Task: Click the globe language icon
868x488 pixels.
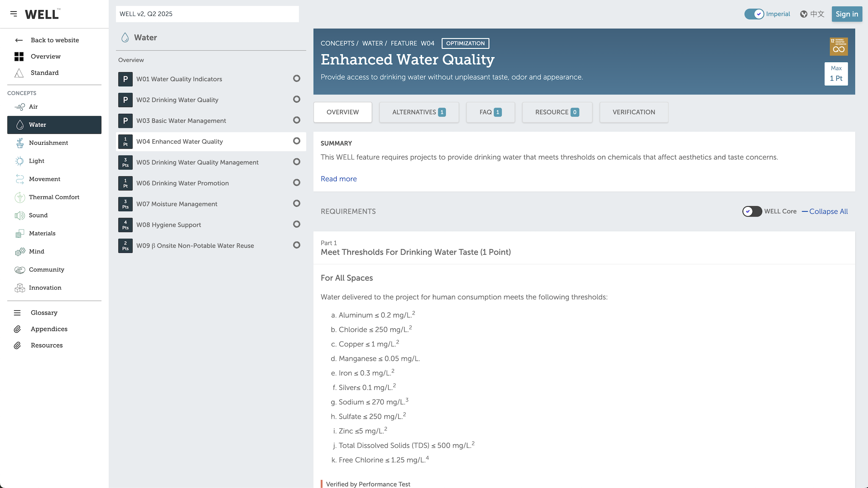Action: pyautogui.click(x=804, y=14)
